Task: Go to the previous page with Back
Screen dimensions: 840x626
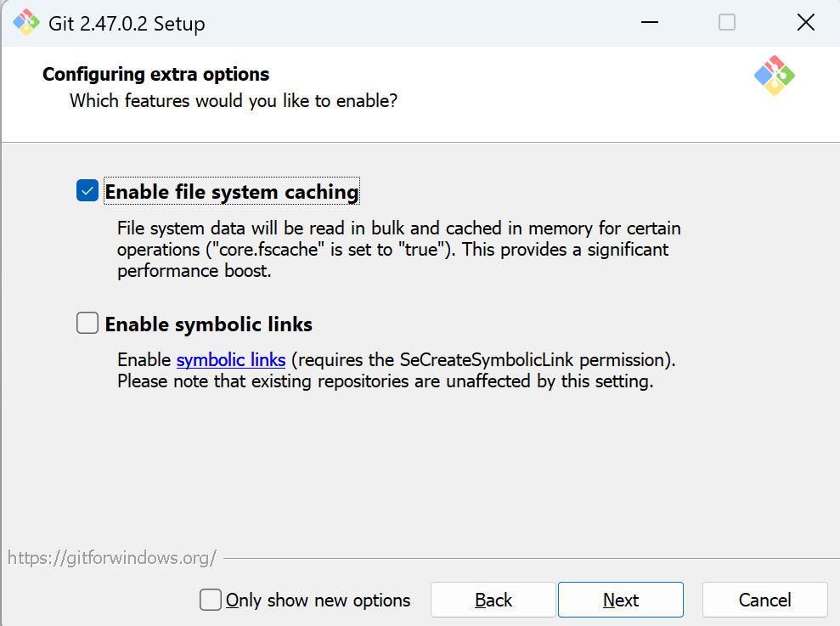Action: [x=493, y=600]
